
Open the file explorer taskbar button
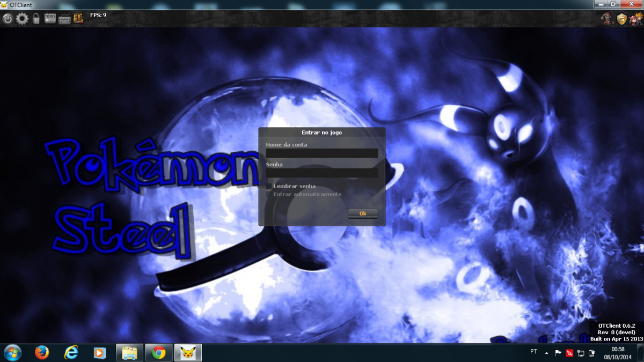[x=129, y=352]
